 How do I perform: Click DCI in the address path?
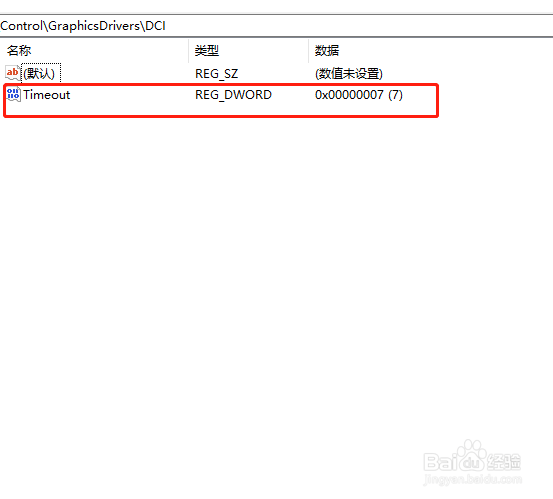[x=156, y=26]
